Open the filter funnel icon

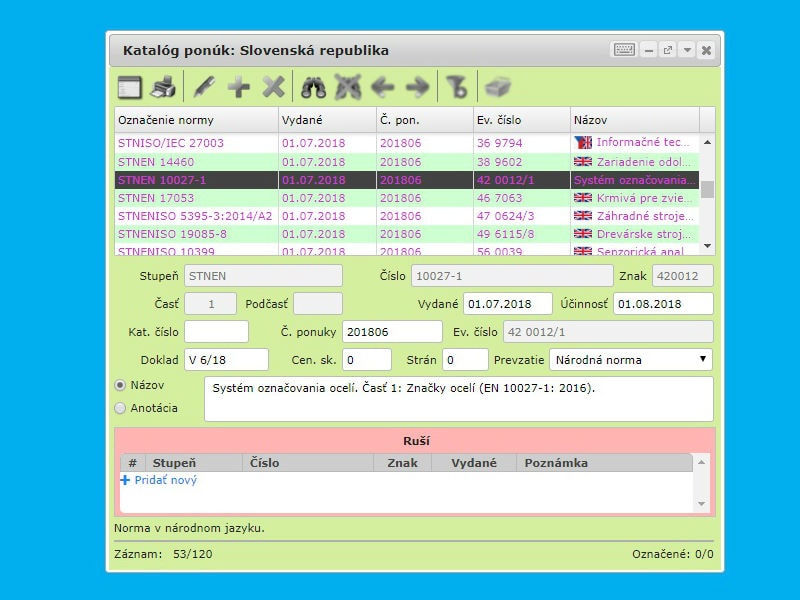point(457,87)
